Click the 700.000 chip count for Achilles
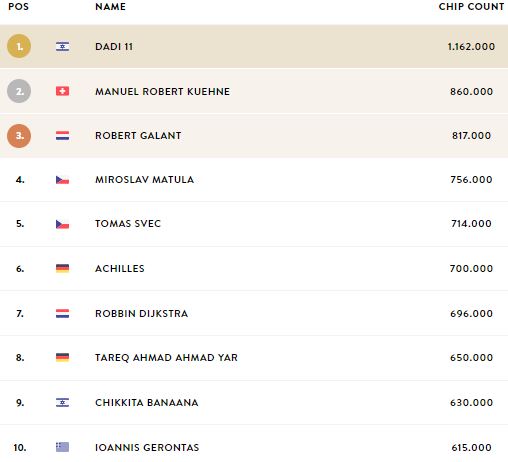Image resolution: width=508 pixels, height=462 pixels. [471, 268]
